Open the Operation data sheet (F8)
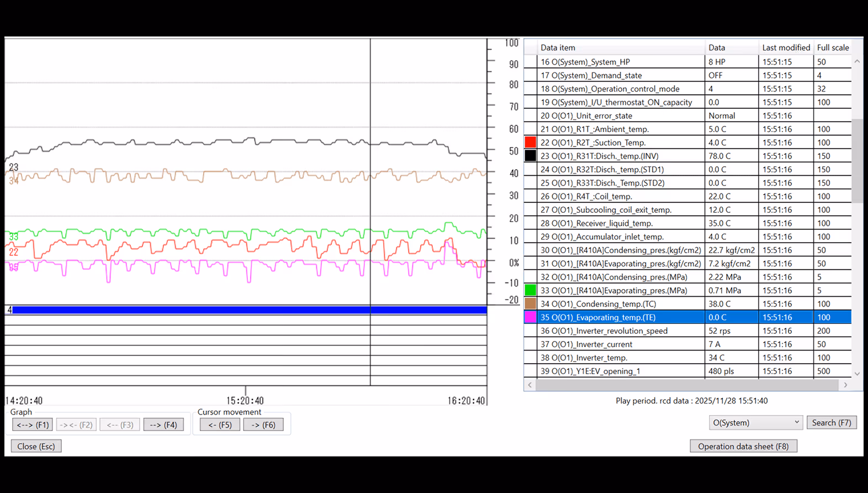This screenshot has height=493, width=868. (x=743, y=446)
